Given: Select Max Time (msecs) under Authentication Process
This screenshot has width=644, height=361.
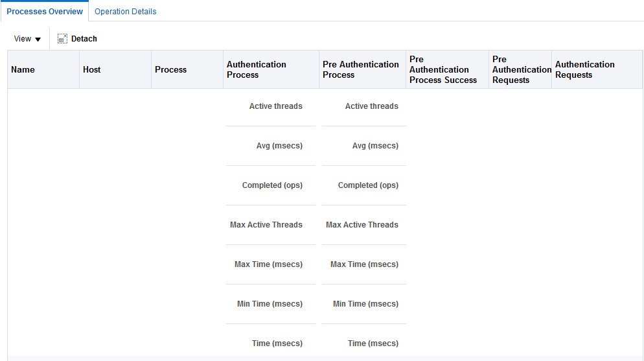Looking at the screenshot, I should pos(268,264).
